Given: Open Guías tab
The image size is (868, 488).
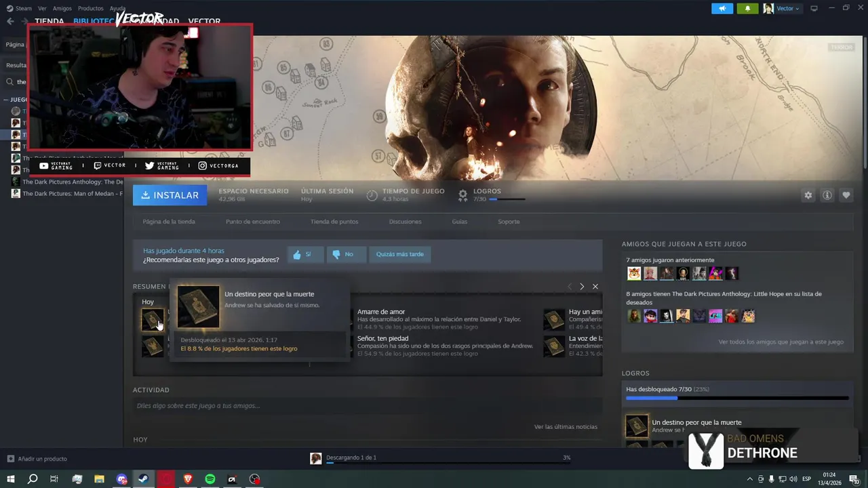Looking at the screenshot, I should pos(460,222).
